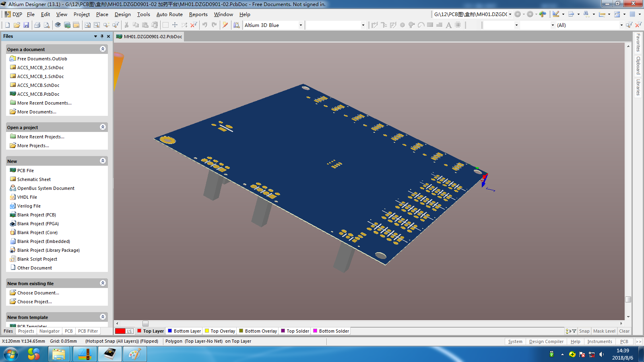Redo the last undone action
This screenshot has height=362, width=644.
pos(214,25)
